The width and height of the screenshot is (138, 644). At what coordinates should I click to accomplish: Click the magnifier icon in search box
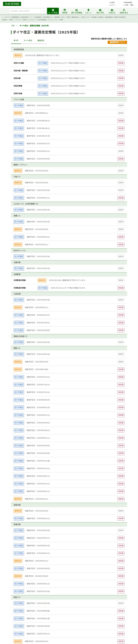pos(44,11)
